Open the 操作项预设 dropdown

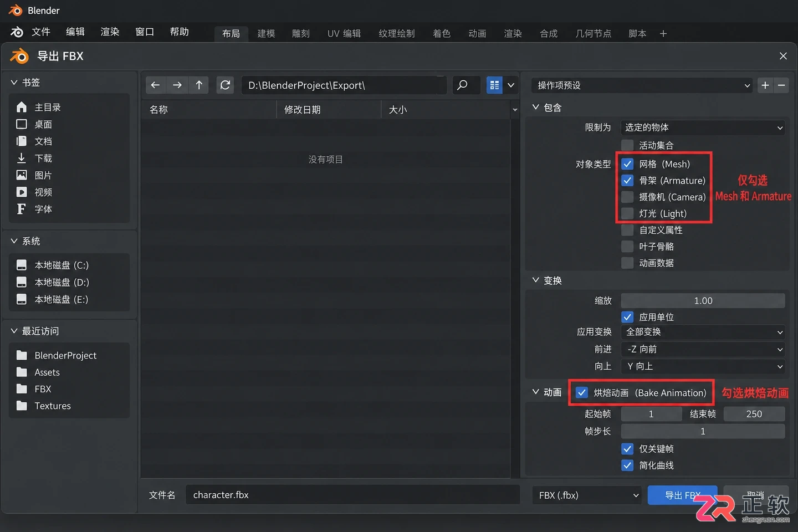click(x=642, y=85)
